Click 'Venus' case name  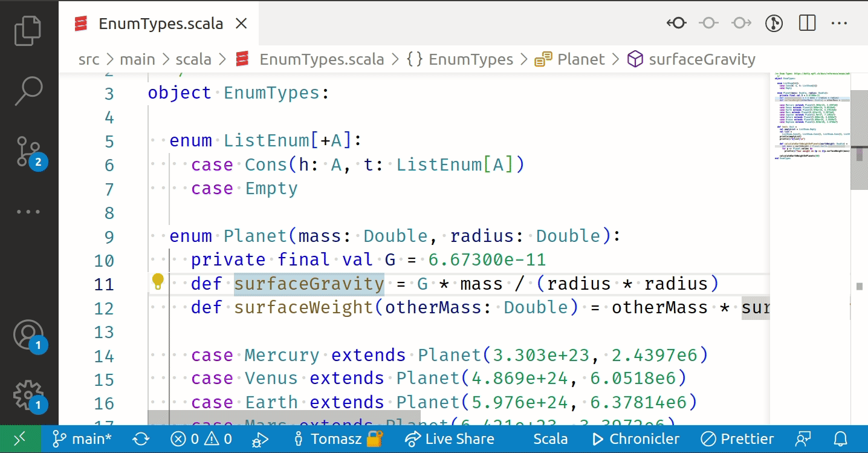tap(271, 379)
